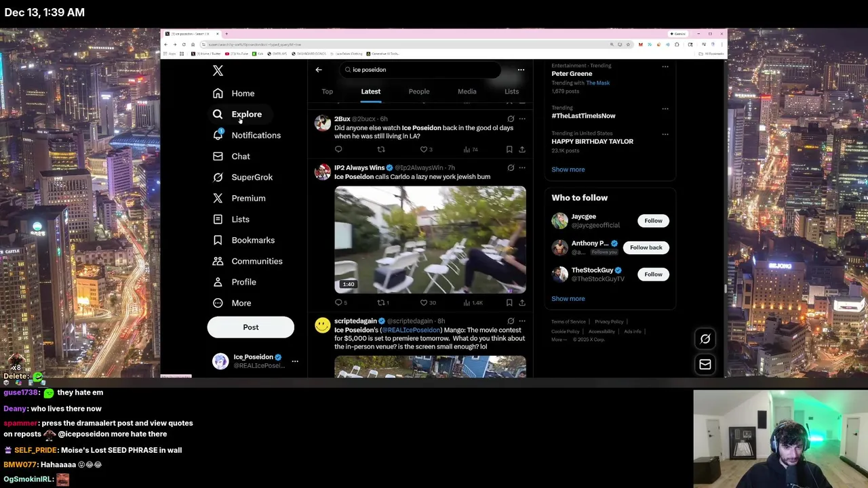Open 2Bux's profile avatar
Viewport: 868px width, 488px height.
[323, 123]
